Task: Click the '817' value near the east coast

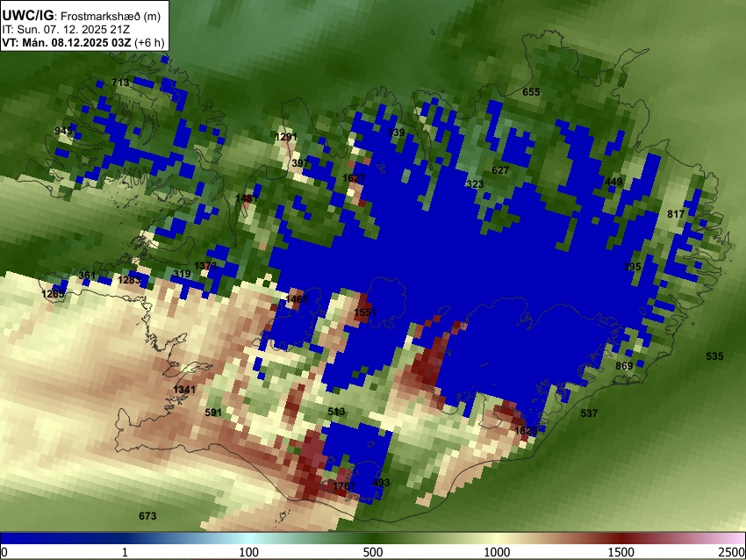Action: [676, 214]
